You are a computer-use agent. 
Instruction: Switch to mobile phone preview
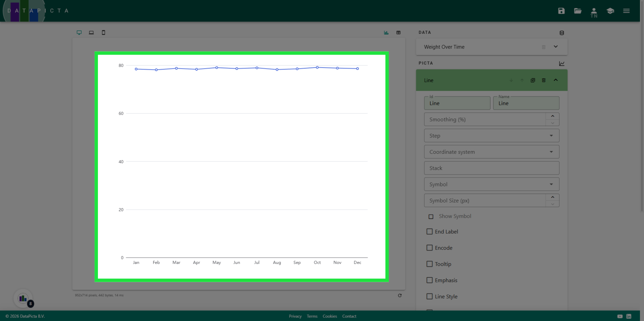tap(103, 33)
